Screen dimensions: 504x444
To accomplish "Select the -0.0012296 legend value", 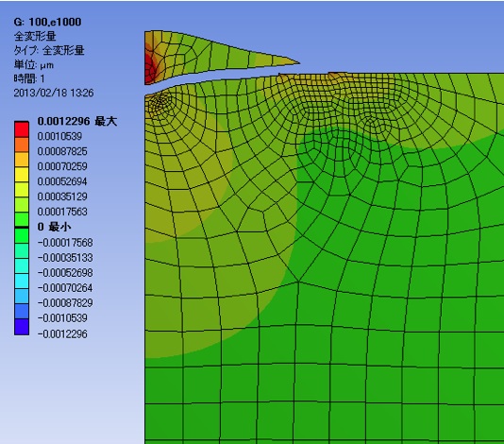I will [62, 334].
